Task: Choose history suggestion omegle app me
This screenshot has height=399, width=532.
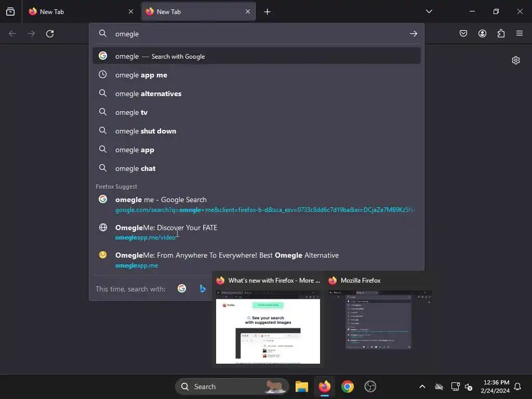Action: [257, 75]
